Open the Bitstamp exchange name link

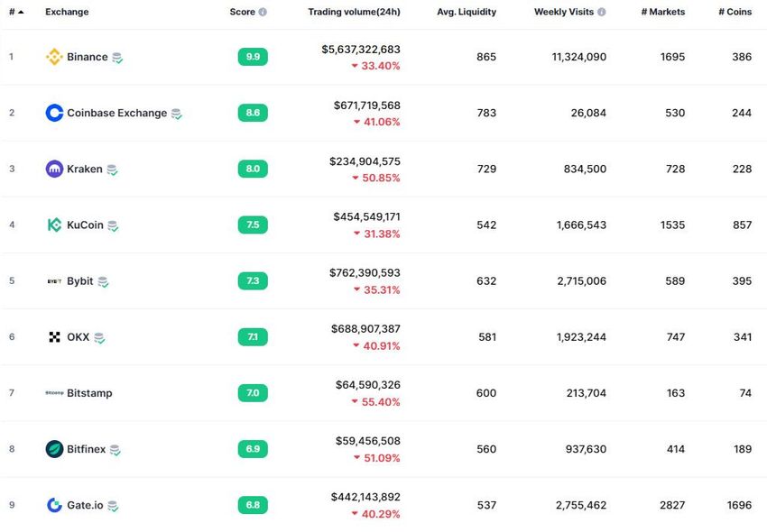click(x=89, y=393)
